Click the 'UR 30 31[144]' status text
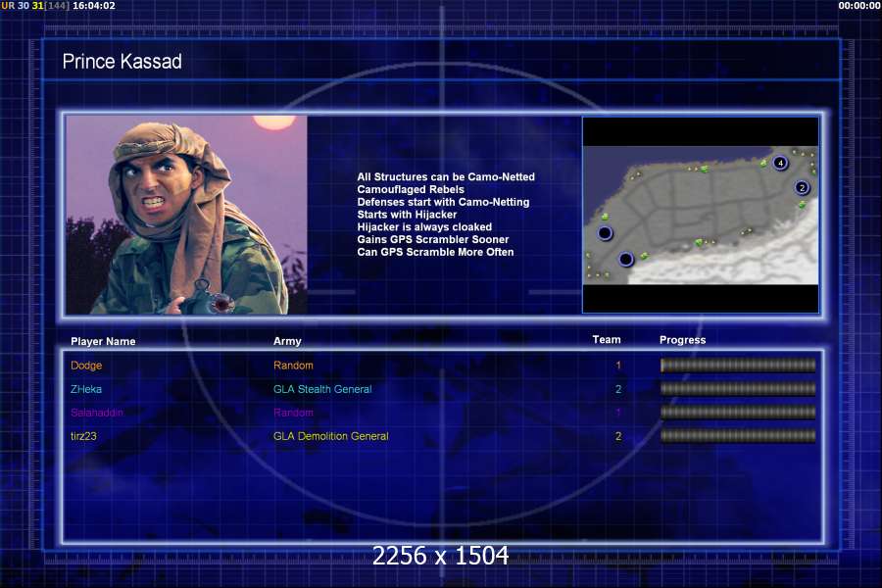Viewport: 882px width, 588px height. click(35, 6)
